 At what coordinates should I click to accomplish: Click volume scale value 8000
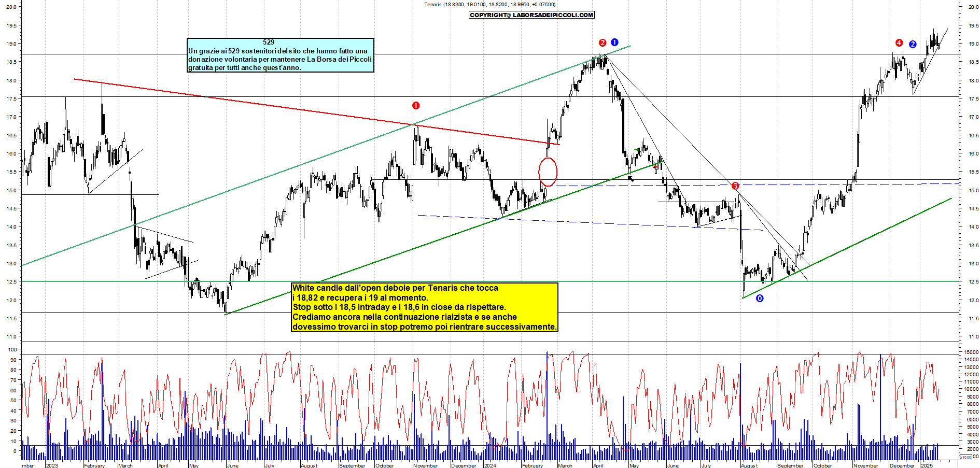pos(972,404)
